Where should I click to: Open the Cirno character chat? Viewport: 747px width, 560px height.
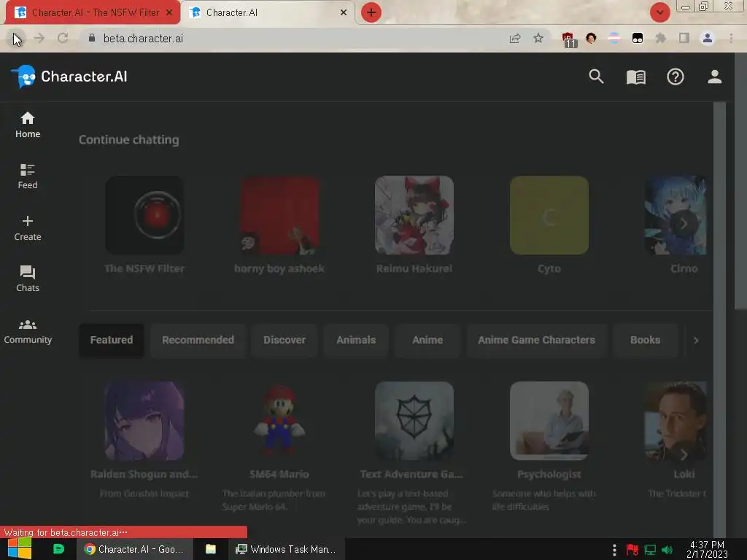pos(676,225)
